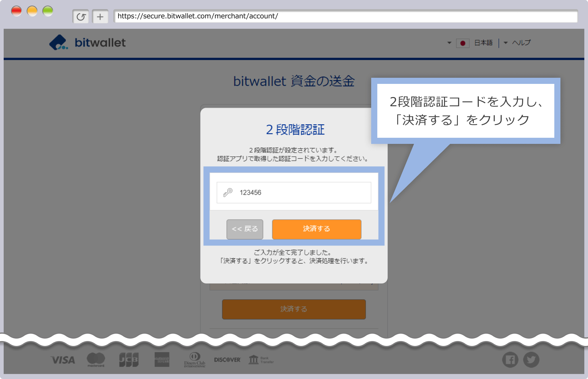
Task: Click the Japan flag icon
Action: pos(462,43)
